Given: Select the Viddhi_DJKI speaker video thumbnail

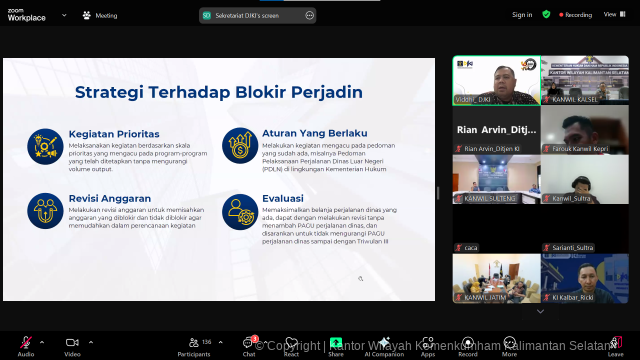Looking at the screenshot, I should click(x=496, y=81).
